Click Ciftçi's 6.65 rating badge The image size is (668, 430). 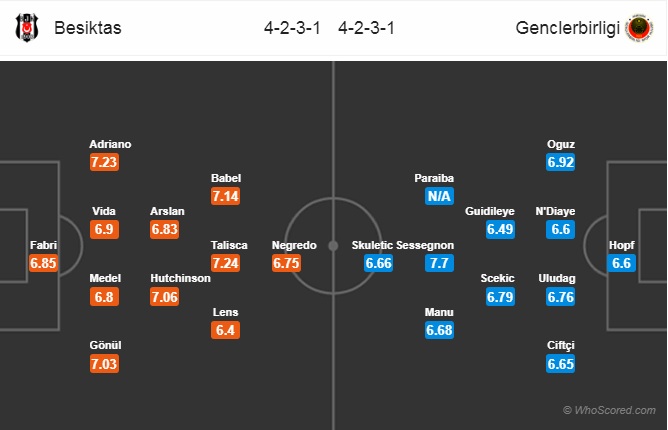pyautogui.click(x=561, y=364)
